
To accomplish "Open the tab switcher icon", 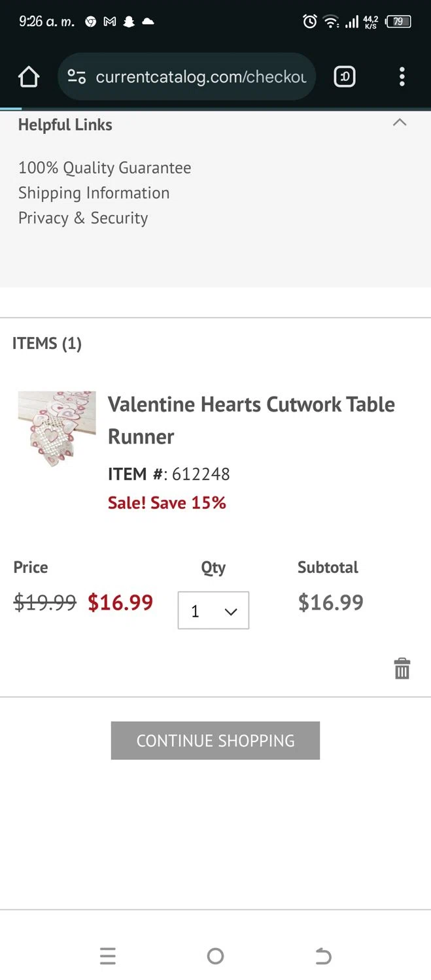I will click(x=345, y=77).
